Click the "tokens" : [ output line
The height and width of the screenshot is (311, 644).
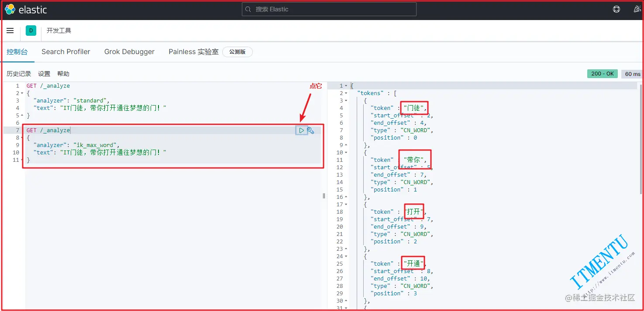pyautogui.click(x=377, y=93)
